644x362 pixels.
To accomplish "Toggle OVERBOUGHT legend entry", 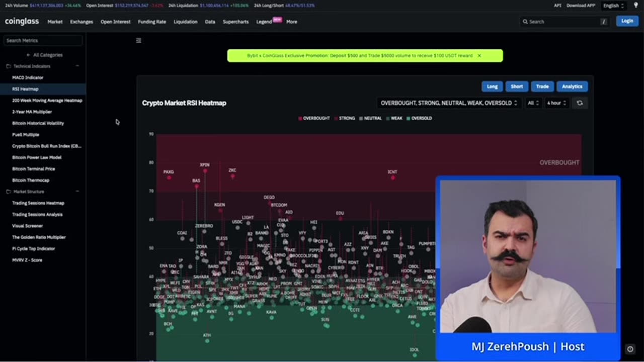I will pos(314,118).
